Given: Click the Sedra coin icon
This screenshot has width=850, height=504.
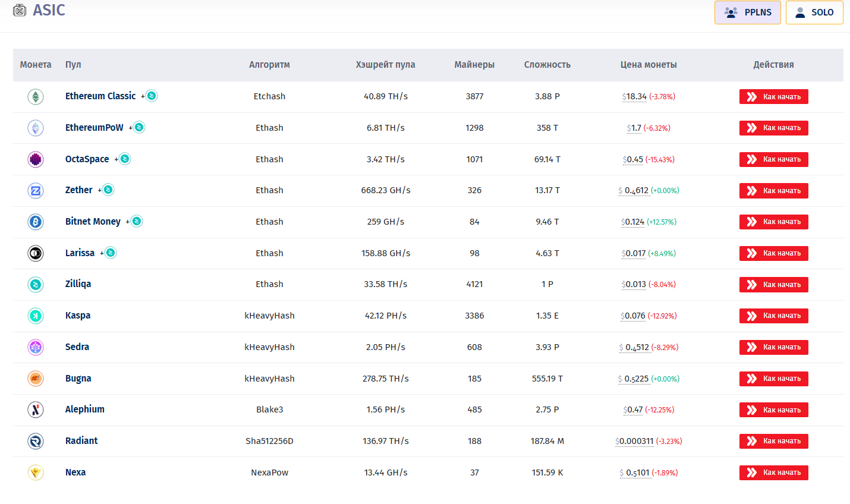Looking at the screenshot, I should pyautogui.click(x=36, y=347).
